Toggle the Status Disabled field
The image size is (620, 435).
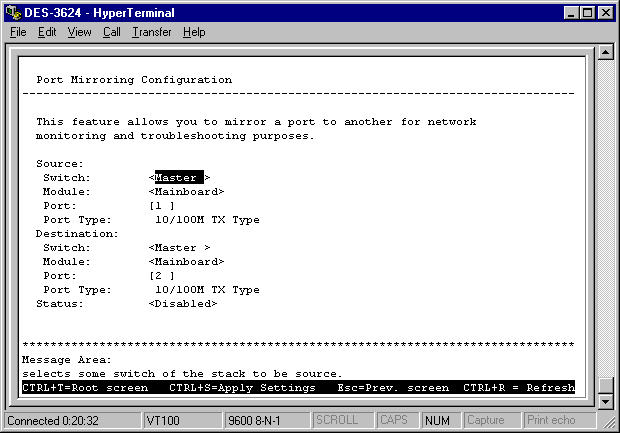click(183, 304)
